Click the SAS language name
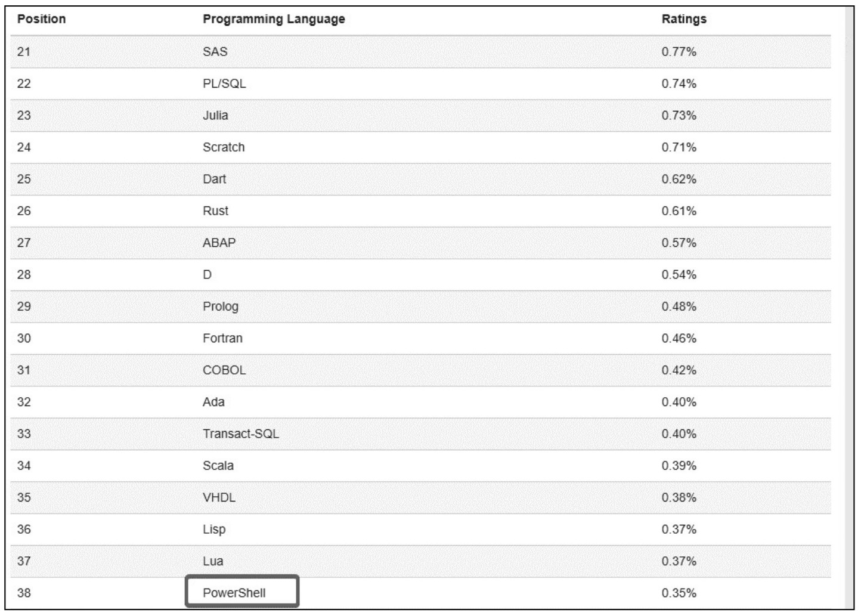The width and height of the screenshot is (861, 616). pos(215,52)
